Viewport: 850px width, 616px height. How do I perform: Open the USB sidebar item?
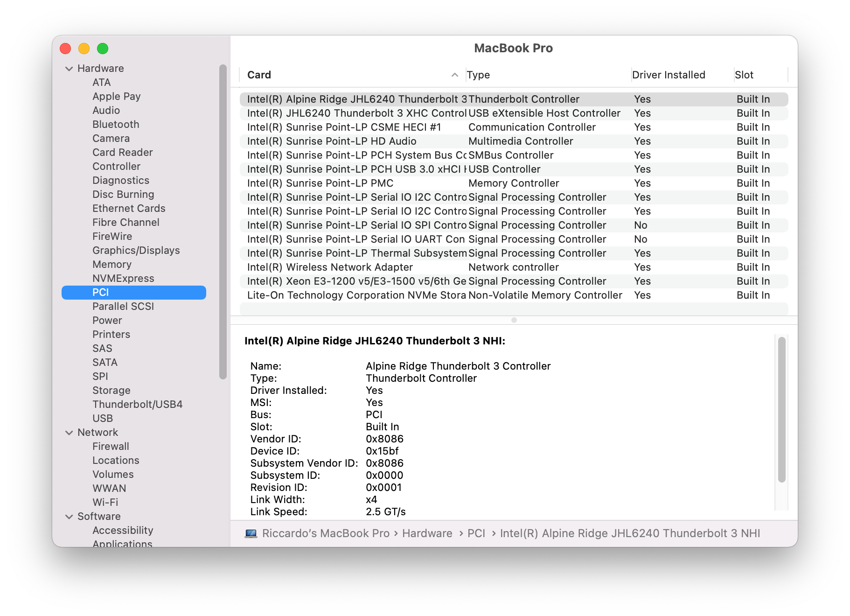pos(103,419)
